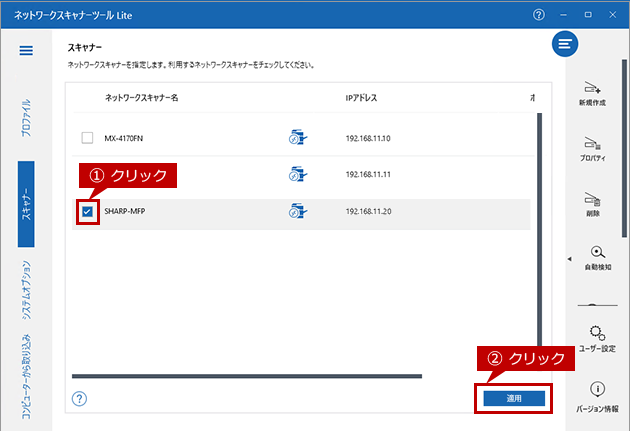Start 自動検知 (auto detect) of scanners
This screenshot has height=431, width=630.
pyautogui.click(x=597, y=258)
